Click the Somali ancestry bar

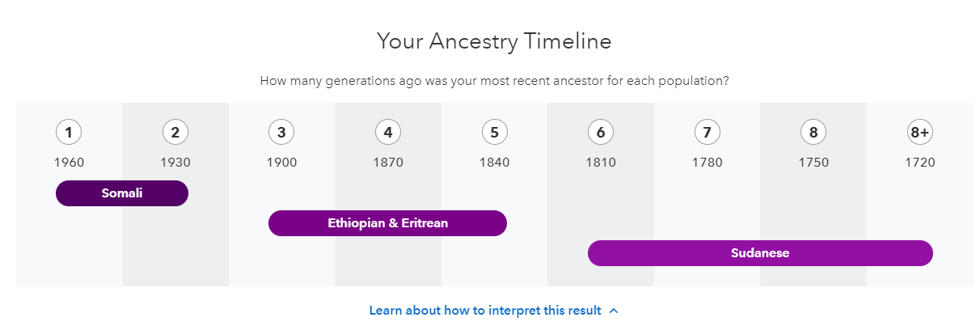tap(122, 193)
